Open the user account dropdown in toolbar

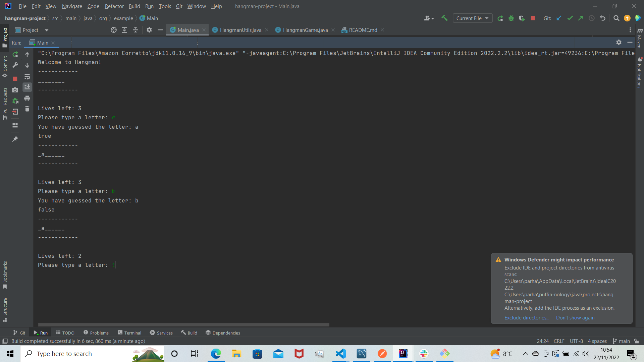[429, 18]
